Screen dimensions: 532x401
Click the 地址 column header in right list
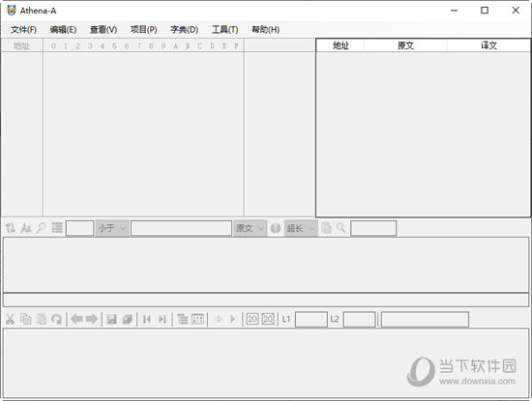click(340, 45)
